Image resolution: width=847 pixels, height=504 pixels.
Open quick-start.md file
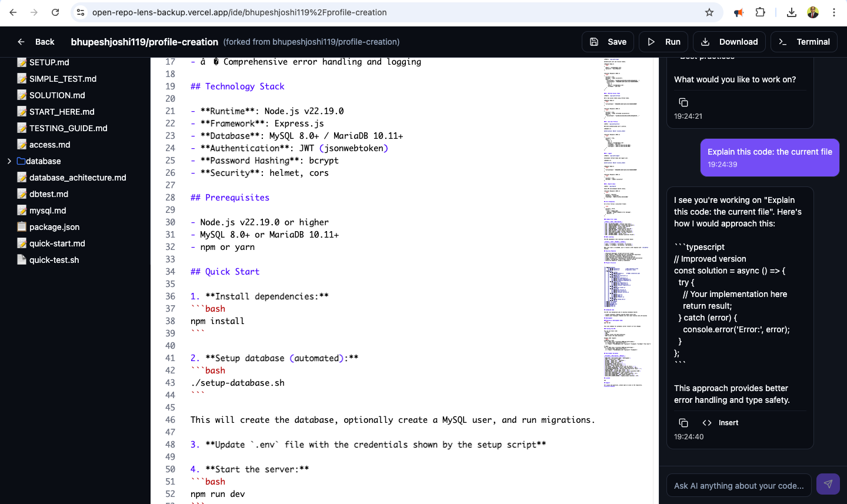pyautogui.click(x=57, y=243)
